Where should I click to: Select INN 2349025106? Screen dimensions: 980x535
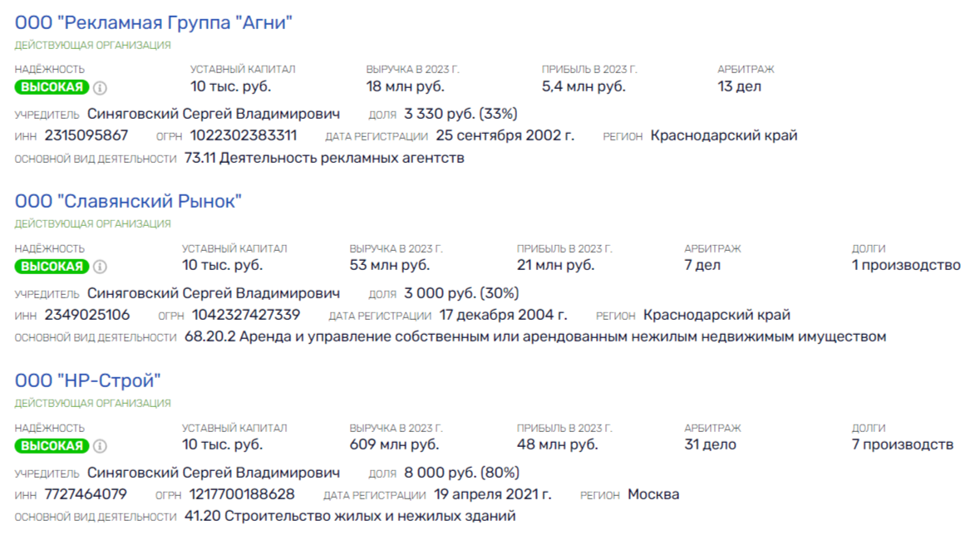(87, 315)
